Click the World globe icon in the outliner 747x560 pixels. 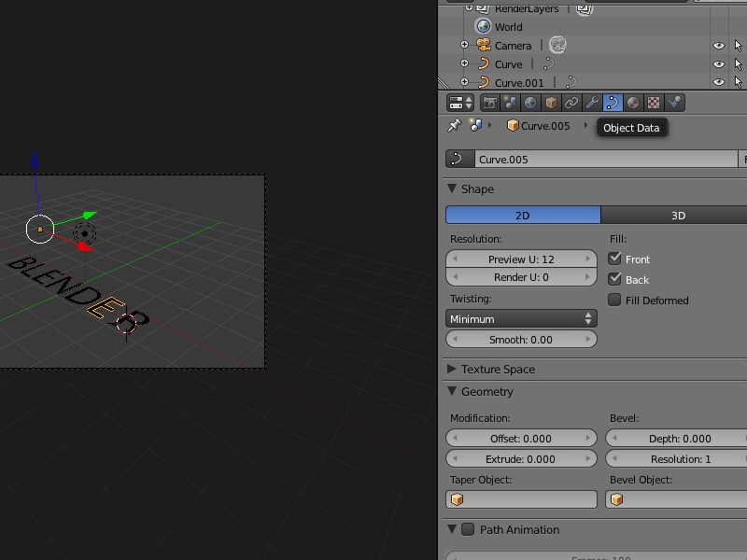tap(483, 27)
